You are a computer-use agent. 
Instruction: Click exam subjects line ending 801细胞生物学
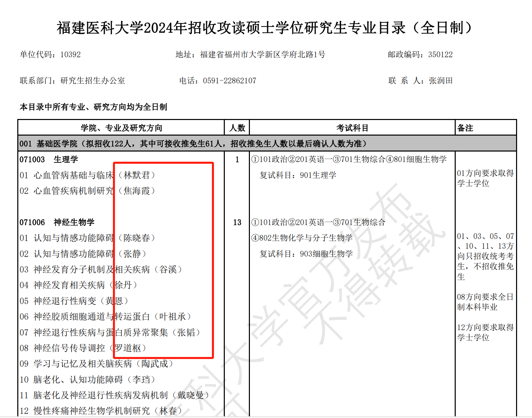click(x=349, y=159)
